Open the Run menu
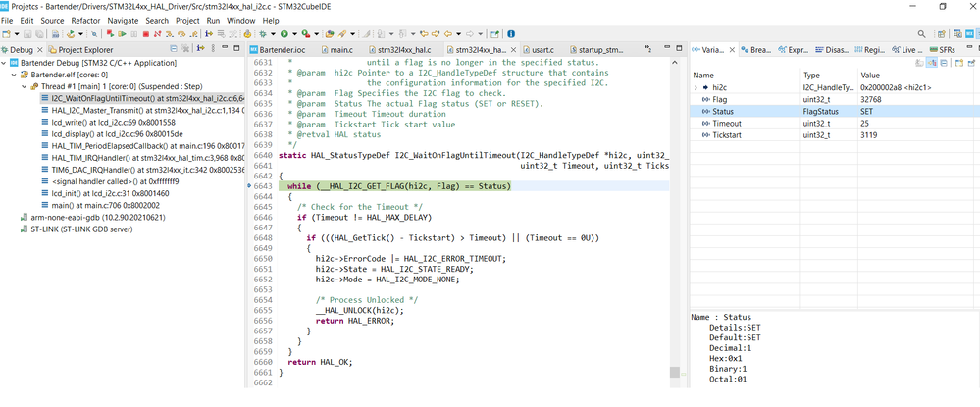 213,20
